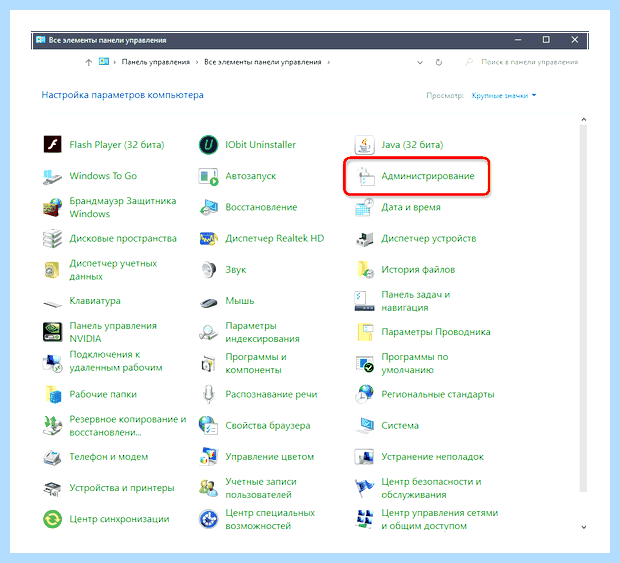
Task: Click the Управление цветом icon
Action: click(208, 457)
